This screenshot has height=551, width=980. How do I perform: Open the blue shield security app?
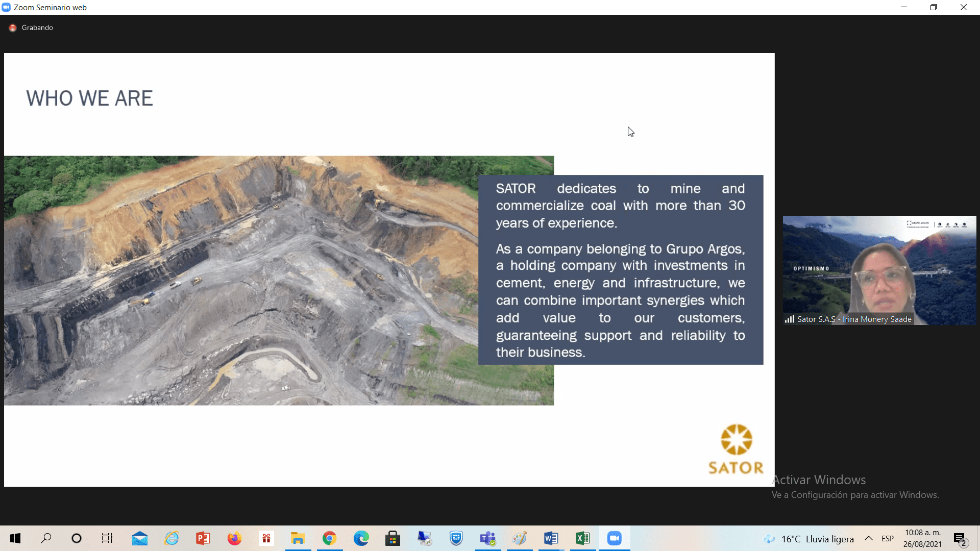456,538
